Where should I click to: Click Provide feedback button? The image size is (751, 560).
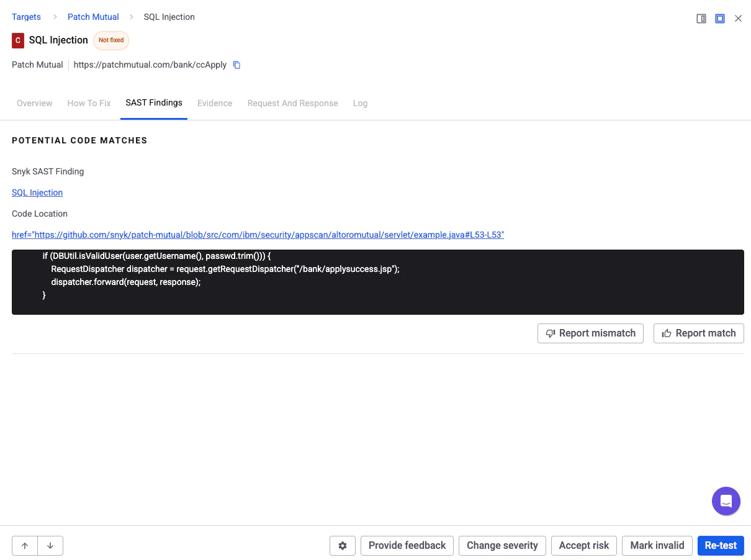pyautogui.click(x=407, y=546)
